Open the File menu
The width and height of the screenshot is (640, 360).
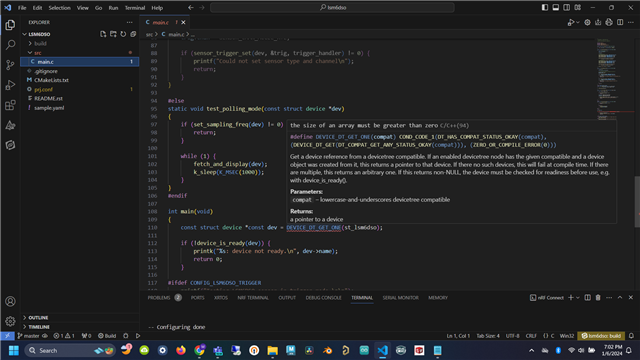[x=22, y=8]
